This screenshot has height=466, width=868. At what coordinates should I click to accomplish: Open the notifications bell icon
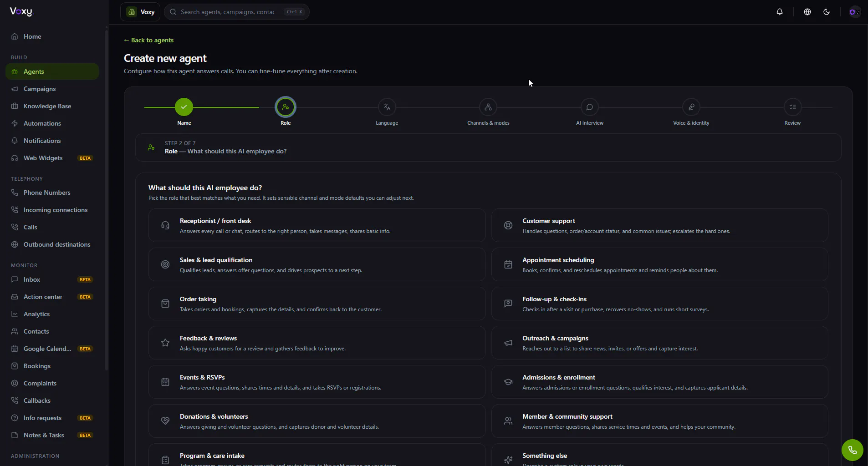[779, 12]
